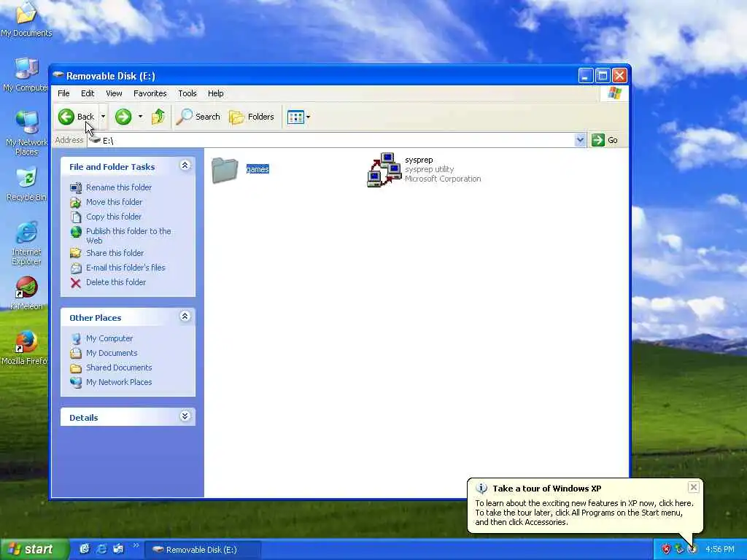
Task: Open the View menu
Action: (114, 93)
